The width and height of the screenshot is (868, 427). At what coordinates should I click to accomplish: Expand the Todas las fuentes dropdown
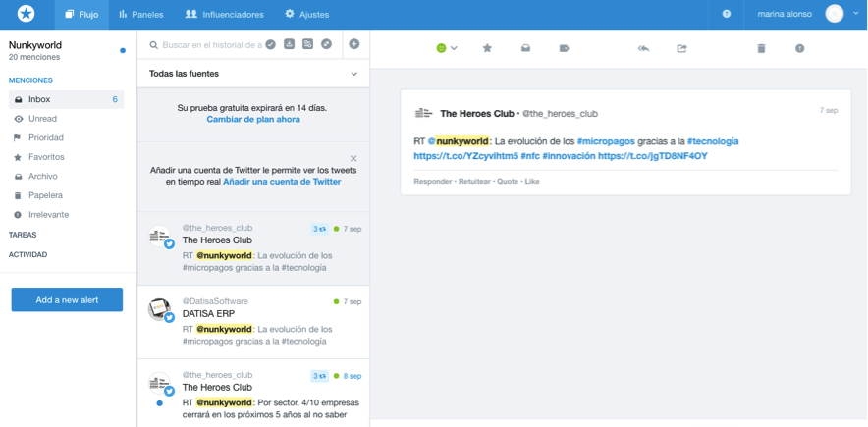point(253,74)
